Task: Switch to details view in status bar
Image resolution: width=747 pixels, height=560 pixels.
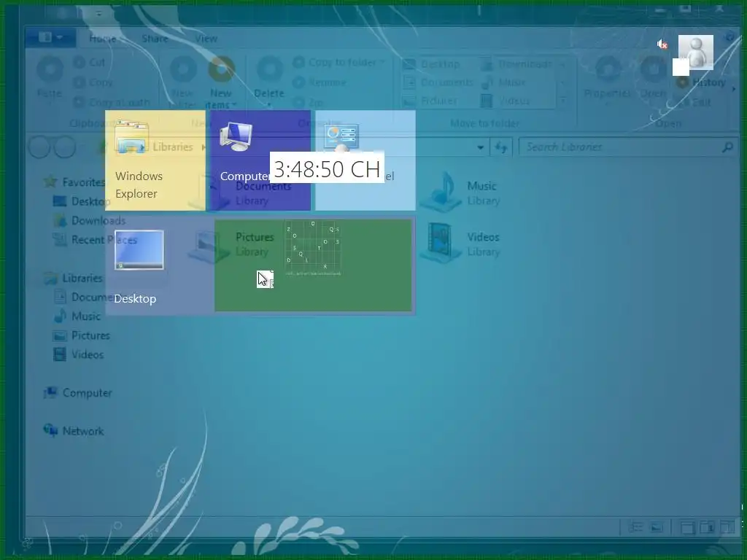Action: pos(635,527)
